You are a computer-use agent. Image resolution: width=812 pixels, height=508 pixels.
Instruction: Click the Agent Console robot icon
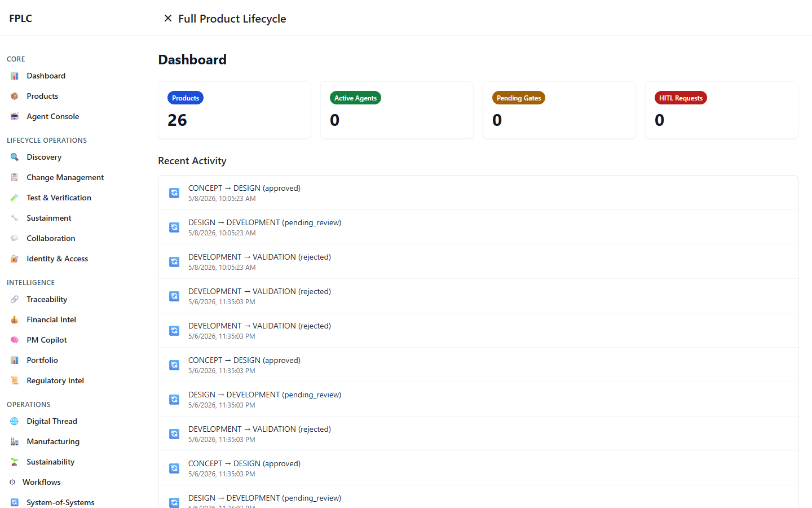[x=15, y=116]
